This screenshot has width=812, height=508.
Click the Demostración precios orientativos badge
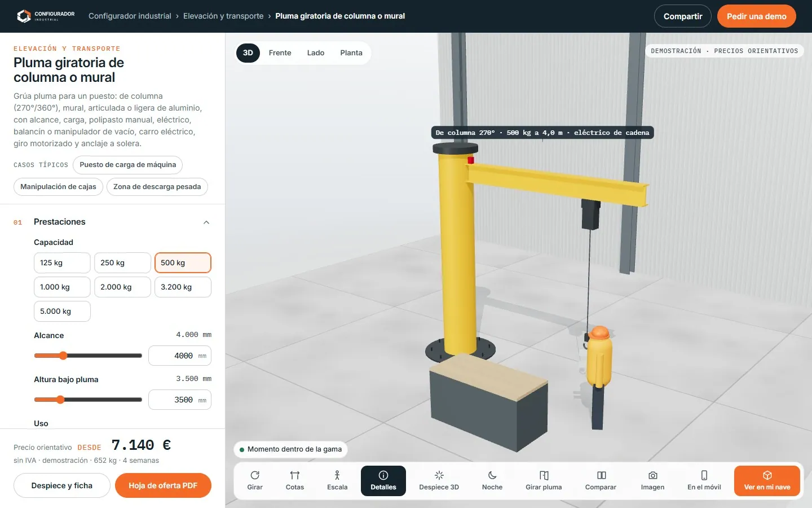pos(725,51)
